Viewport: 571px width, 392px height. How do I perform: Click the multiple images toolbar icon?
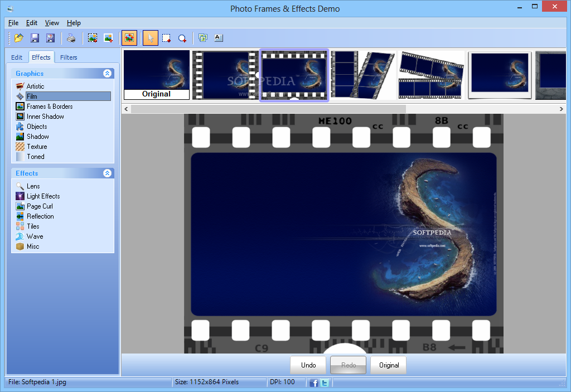203,38
